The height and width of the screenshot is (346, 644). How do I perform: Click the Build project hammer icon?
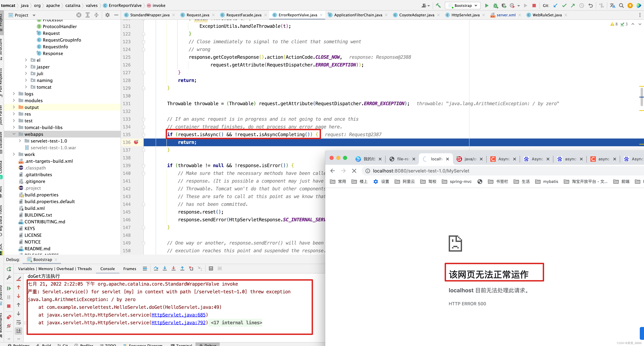click(438, 6)
